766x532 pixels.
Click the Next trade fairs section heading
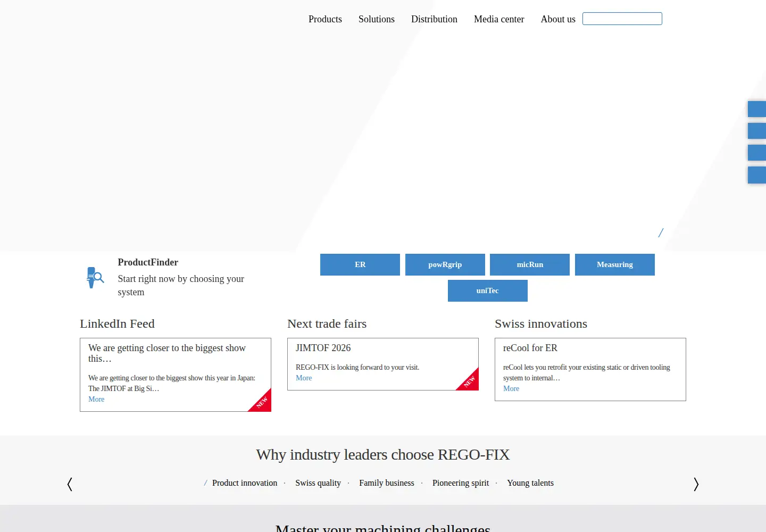click(327, 324)
